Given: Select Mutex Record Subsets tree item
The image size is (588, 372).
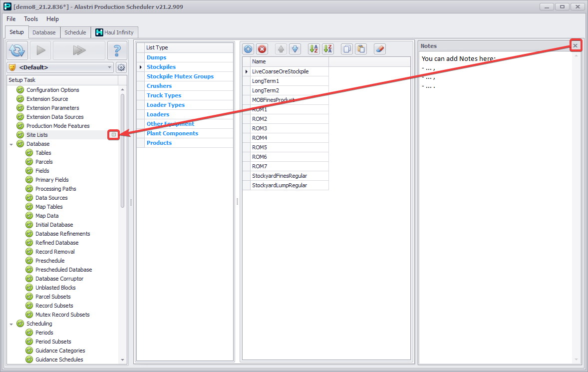Looking at the screenshot, I should 62,315.
